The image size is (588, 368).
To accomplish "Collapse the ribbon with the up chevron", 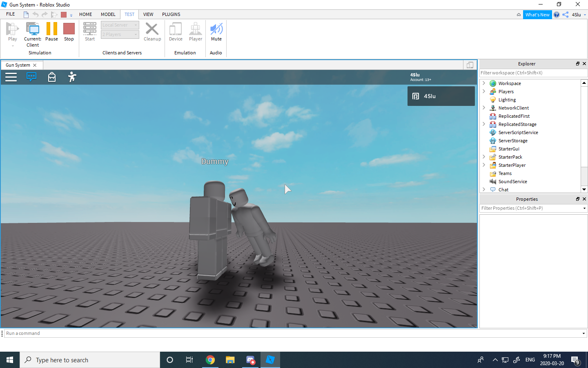I will (x=519, y=15).
